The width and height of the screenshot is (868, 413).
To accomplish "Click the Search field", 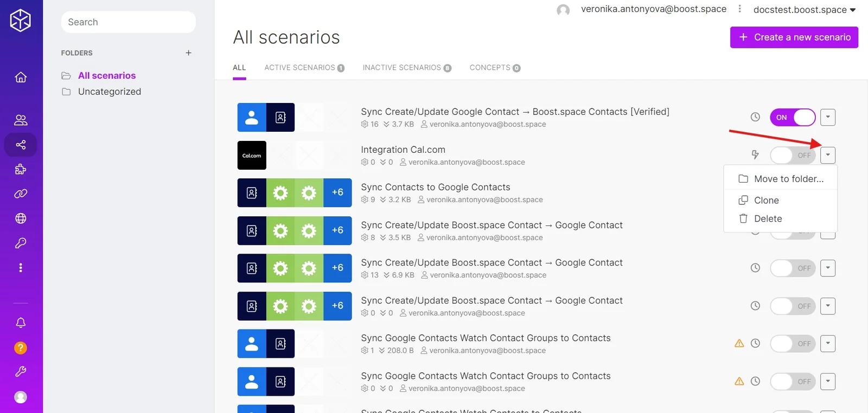I will (129, 22).
